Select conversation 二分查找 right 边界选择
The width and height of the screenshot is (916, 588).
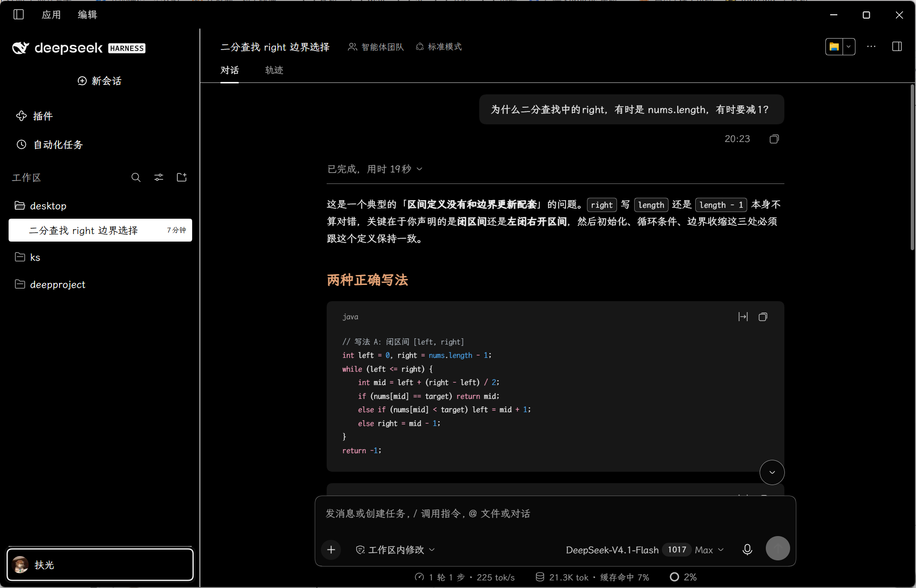point(100,230)
